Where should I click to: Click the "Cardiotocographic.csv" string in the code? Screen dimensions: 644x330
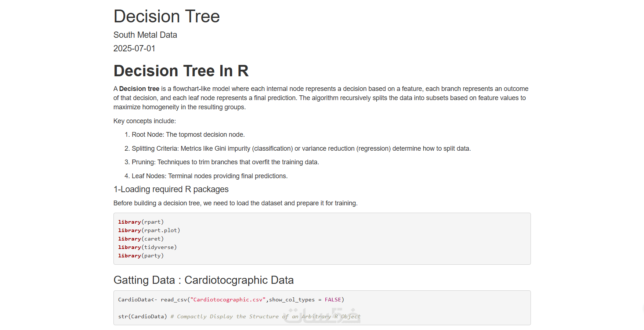(228, 300)
